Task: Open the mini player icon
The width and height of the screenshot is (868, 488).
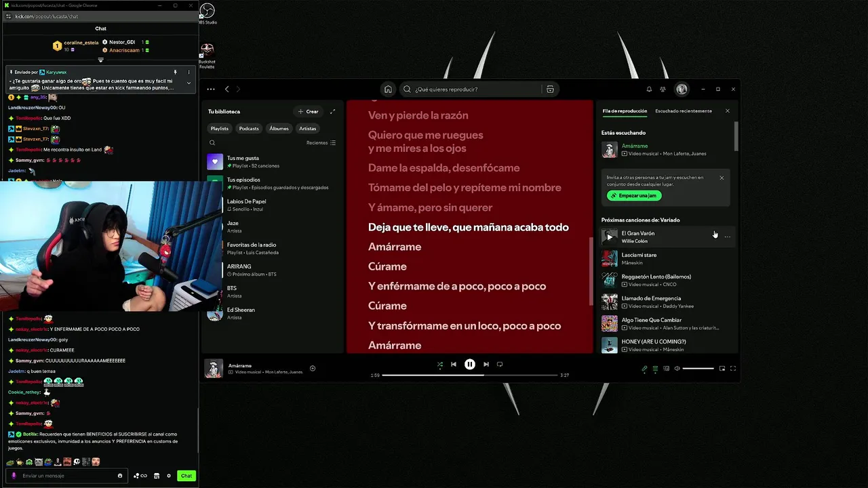Action: pyautogui.click(x=722, y=368)
